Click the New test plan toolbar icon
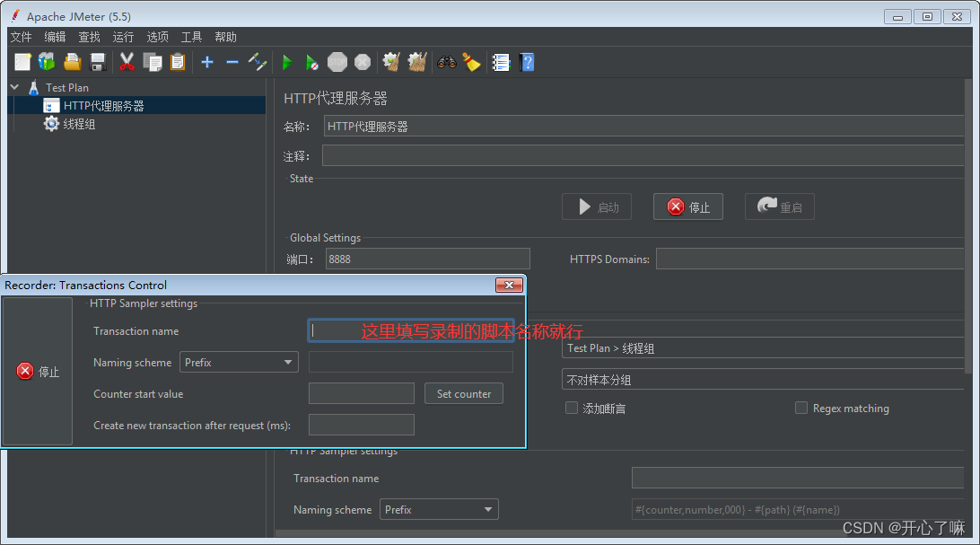 point(22,62)
